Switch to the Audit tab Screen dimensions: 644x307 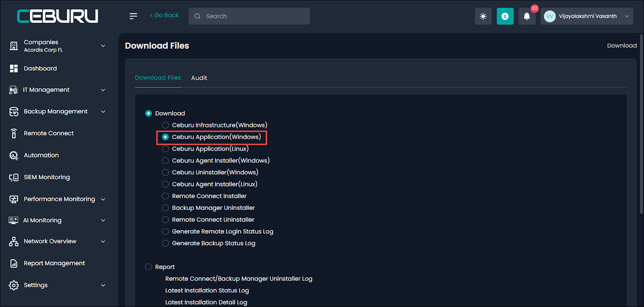pyautogui.click(x=199, y=78)
